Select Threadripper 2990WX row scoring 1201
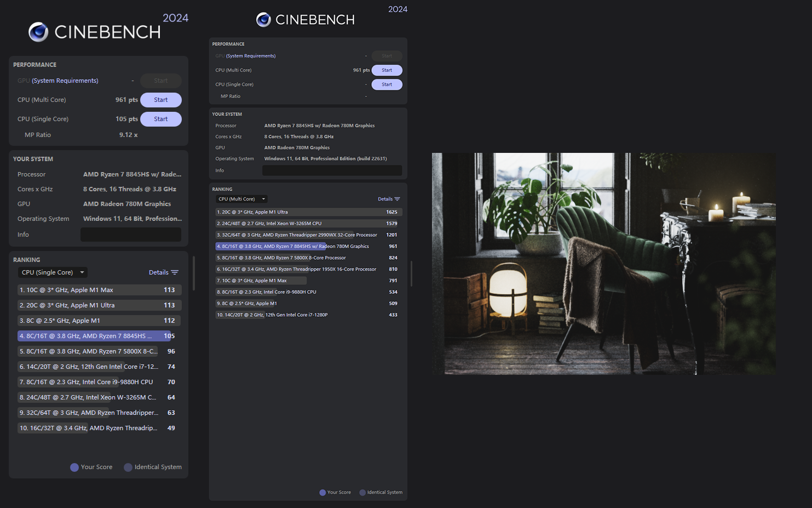 click(309, 235)
